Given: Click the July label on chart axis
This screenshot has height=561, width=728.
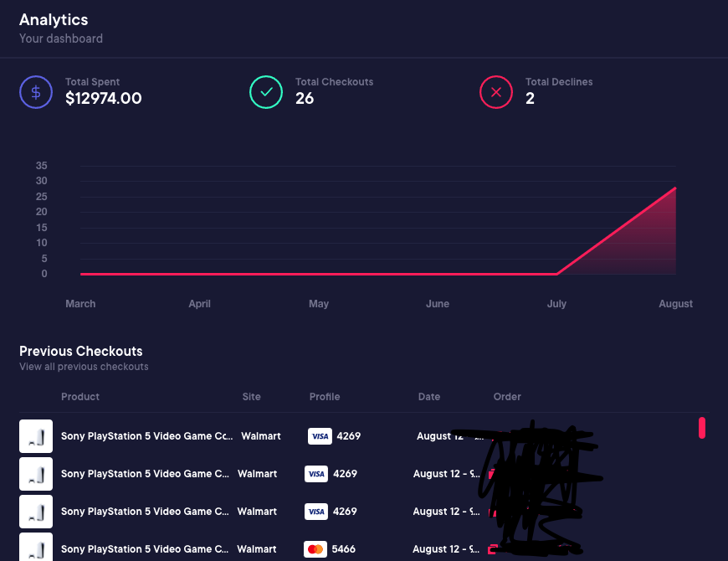Looking at the screenshot, I should [x=556, y=304].
